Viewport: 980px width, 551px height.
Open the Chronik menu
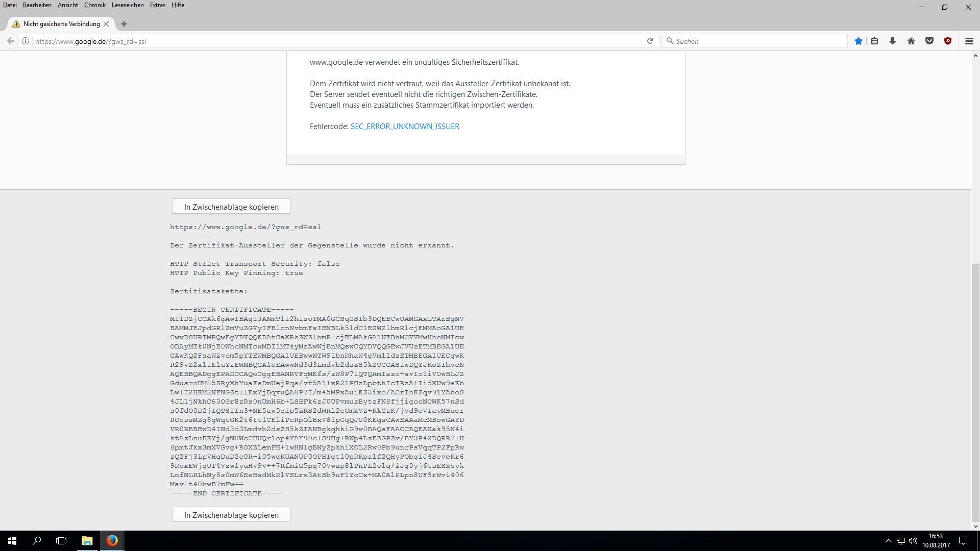pyautogui.click(x=94, y=5)
